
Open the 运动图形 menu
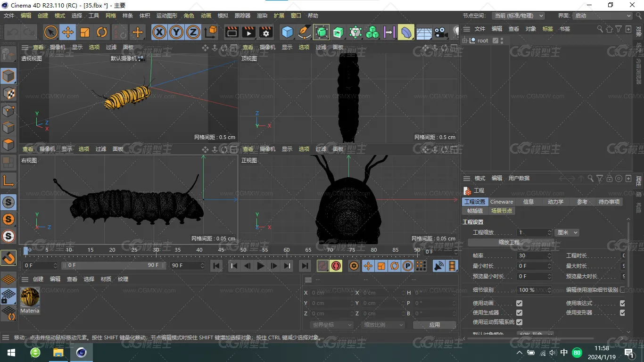point(166,16)
